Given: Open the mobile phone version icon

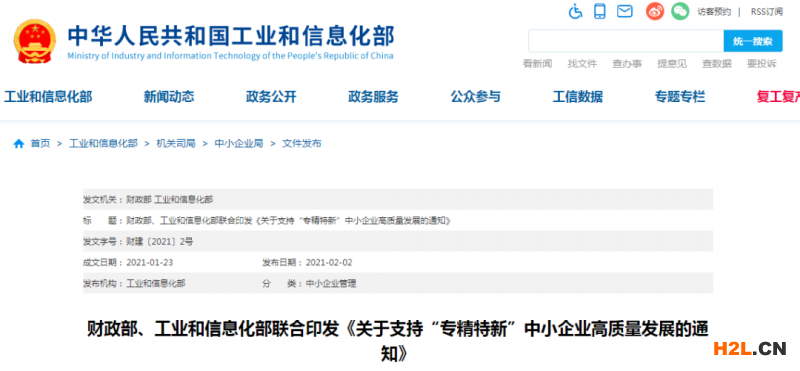Looking at the screenshot, I should click(x=600, y=11).
